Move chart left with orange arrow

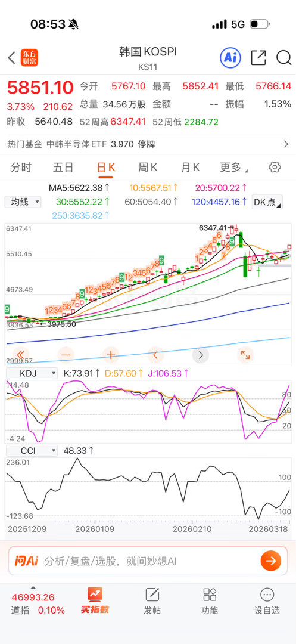(155, 354)
